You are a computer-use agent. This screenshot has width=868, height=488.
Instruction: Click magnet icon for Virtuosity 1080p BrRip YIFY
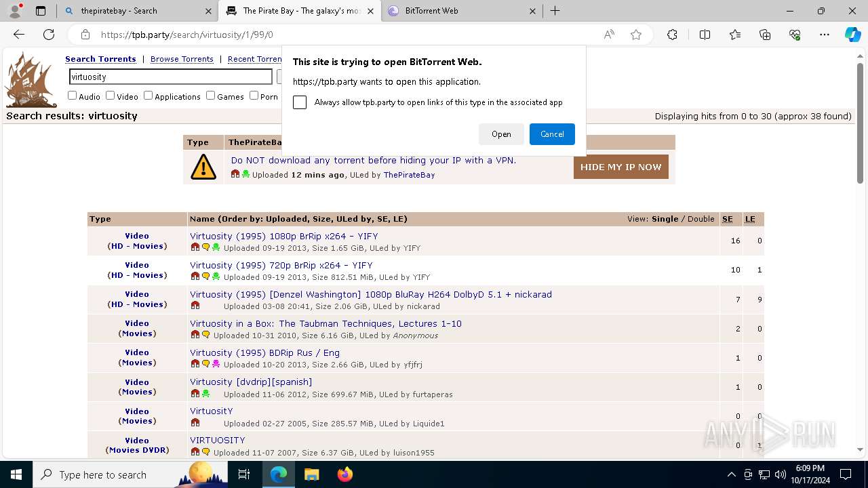pyautogui.click(x=195, y=247)
